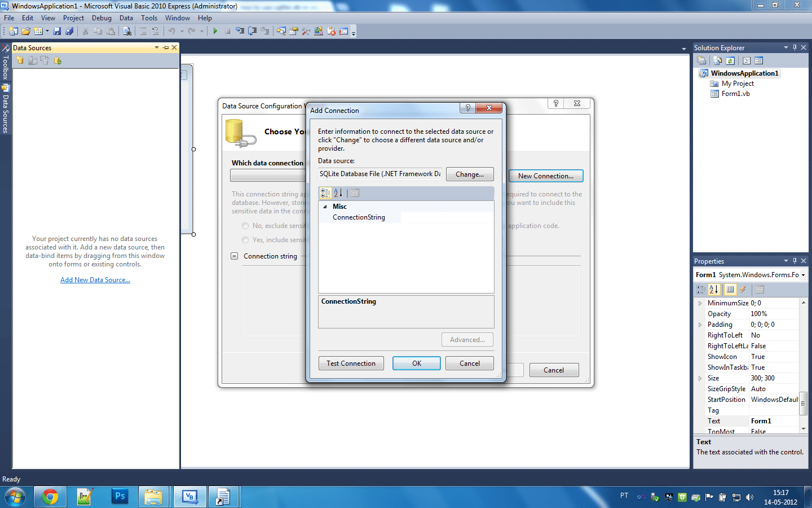Open the File menu
The height and width of the screenshot is (508, 812).
(x=9, y=18)
